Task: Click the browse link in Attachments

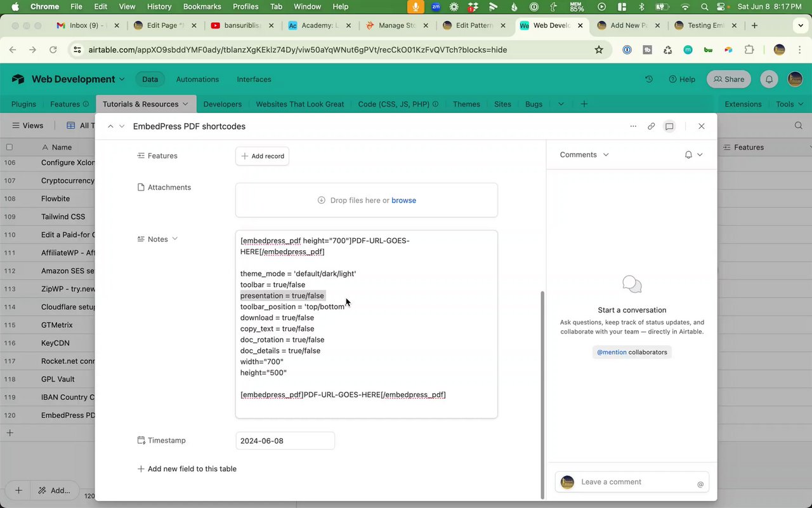Action: [403, 200]
